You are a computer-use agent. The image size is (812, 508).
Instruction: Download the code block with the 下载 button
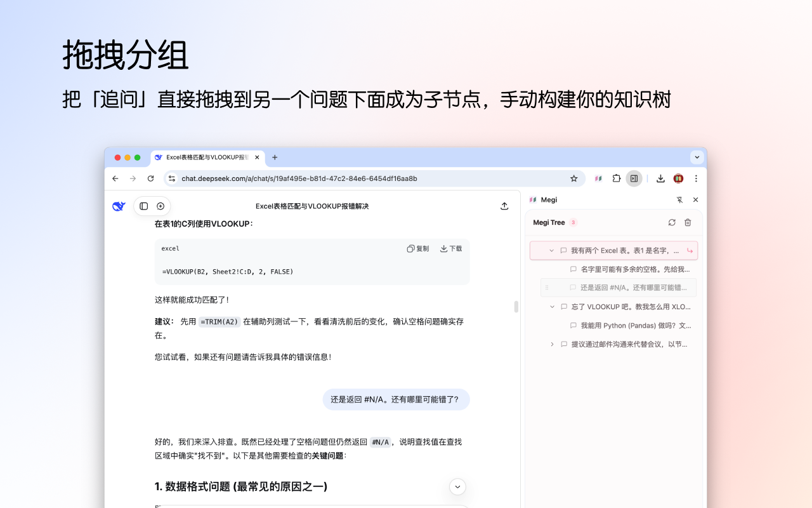451,248
